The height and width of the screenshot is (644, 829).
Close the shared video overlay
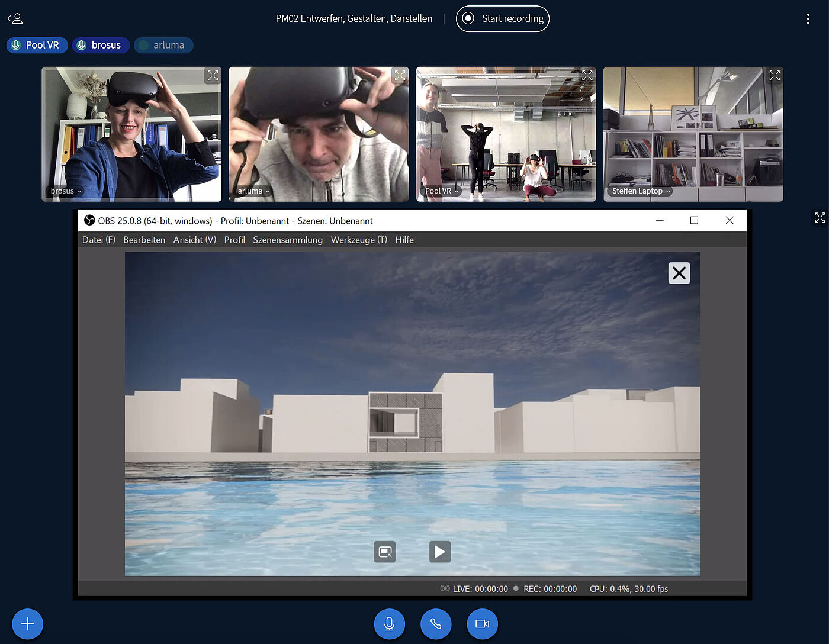[679, 273]
